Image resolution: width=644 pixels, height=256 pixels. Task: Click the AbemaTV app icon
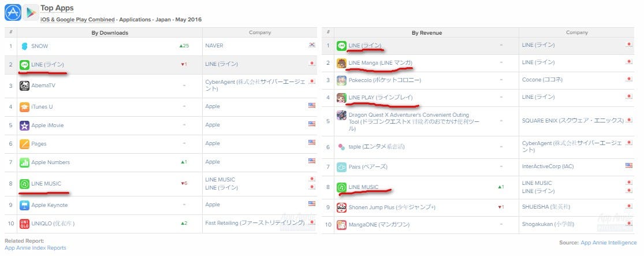25,86
